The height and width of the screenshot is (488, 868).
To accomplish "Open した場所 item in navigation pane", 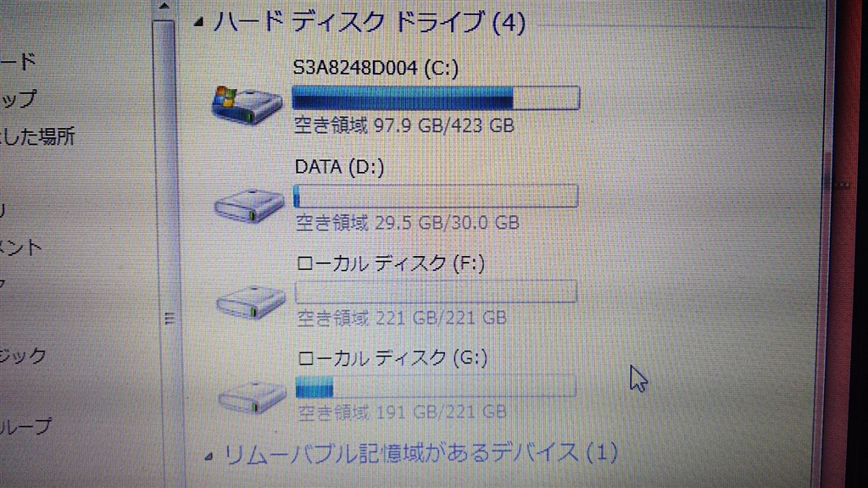I will (37, 136).
